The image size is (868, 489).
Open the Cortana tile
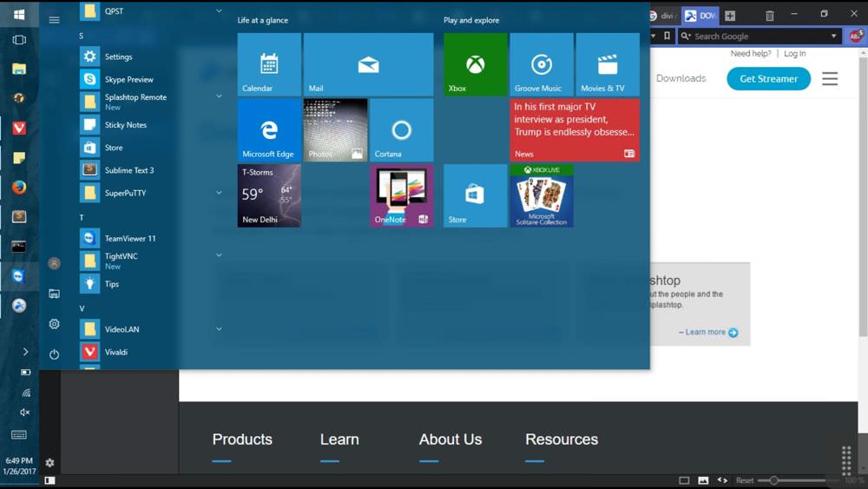pos(401,130)
